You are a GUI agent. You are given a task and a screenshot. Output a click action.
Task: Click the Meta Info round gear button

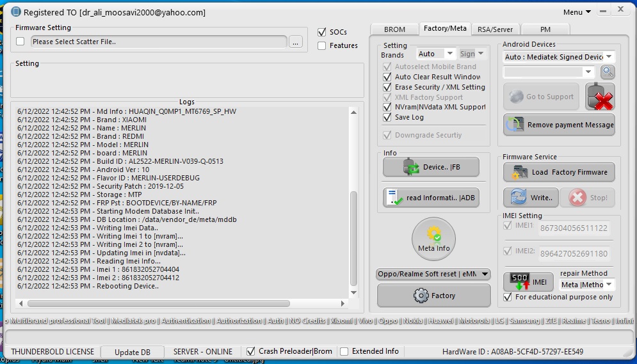click(x=433, y=239)
